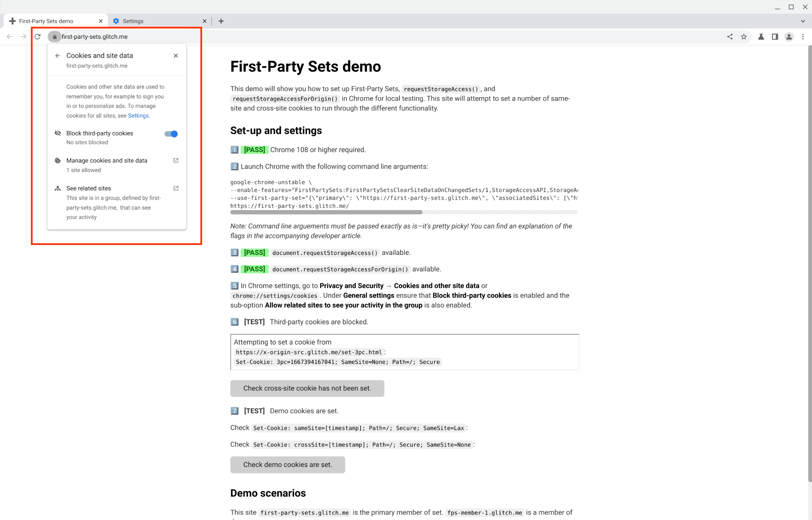Open the Chrome three-dot menu
Viewport: 812px width, 520px height.
pos(803,37)
